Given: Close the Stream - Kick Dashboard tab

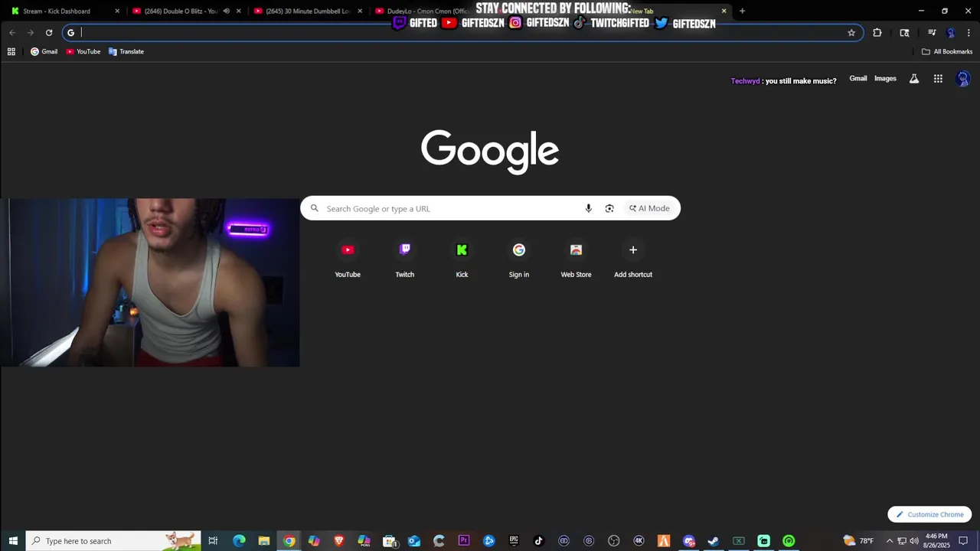Looking at the screenshot, I should (117, 11).
